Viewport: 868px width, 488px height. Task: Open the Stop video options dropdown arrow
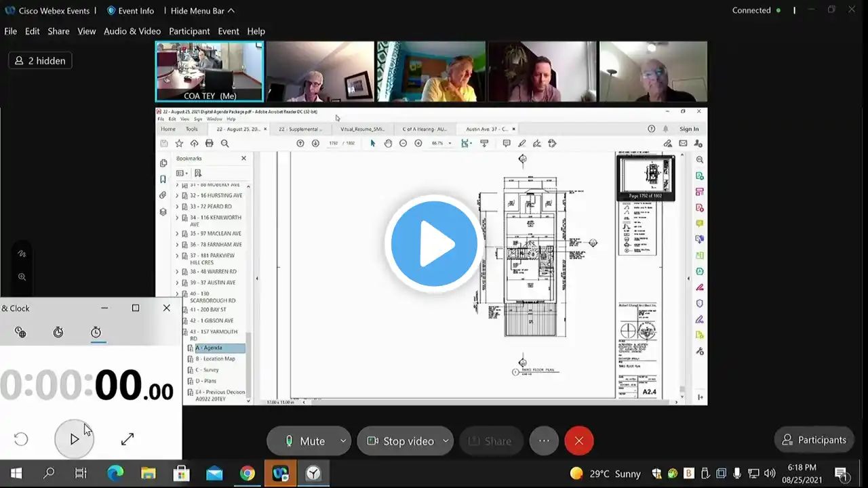click(446, 441)
